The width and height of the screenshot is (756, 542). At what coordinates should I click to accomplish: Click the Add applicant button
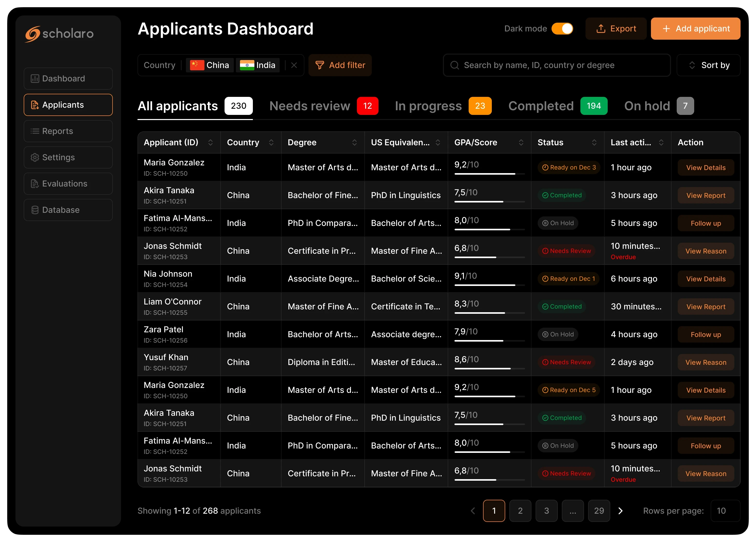(695, 29)
